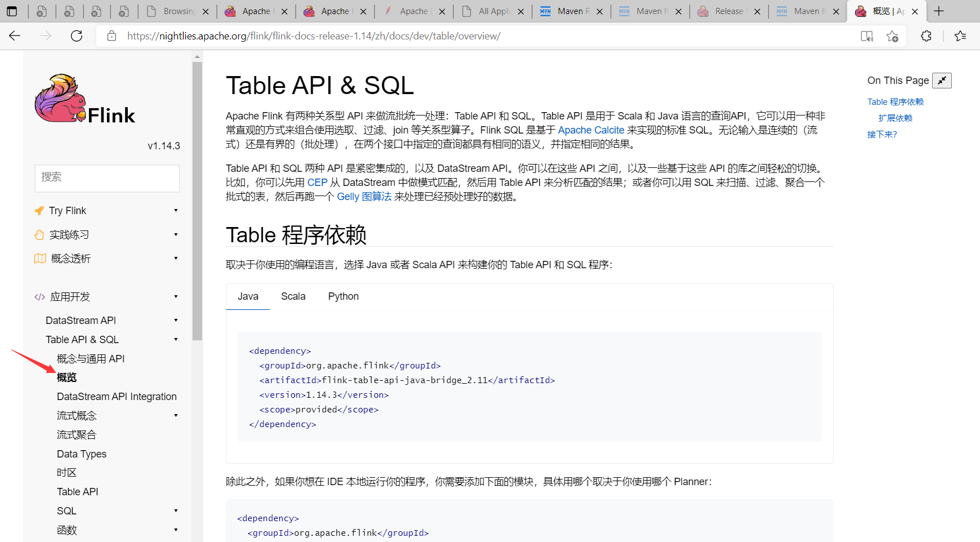The width and height of the screenshot is (980, 542).
Task: Click the browser address bar URL
Action: (314, 36)
